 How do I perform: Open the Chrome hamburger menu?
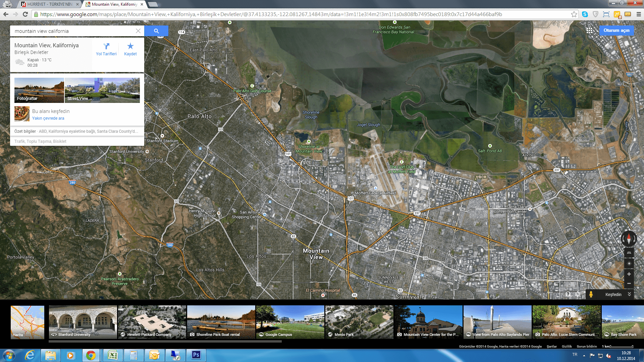[639, 14]
